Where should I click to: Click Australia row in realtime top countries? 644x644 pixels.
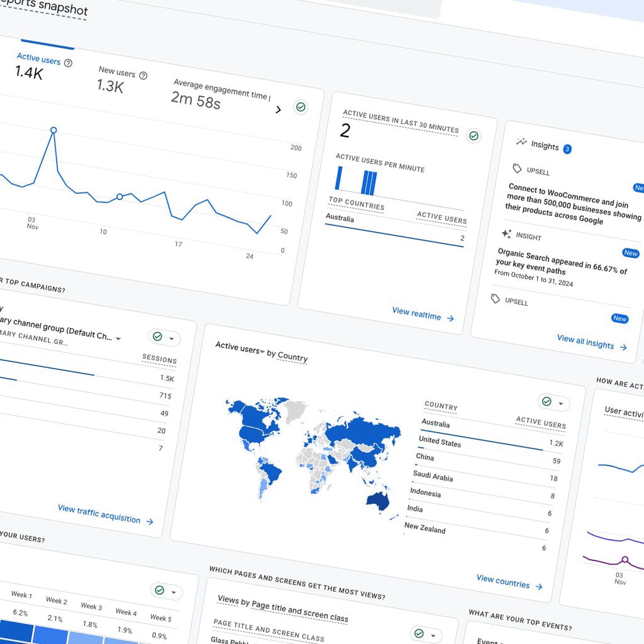pyautogui.click(x=395, y=228)
